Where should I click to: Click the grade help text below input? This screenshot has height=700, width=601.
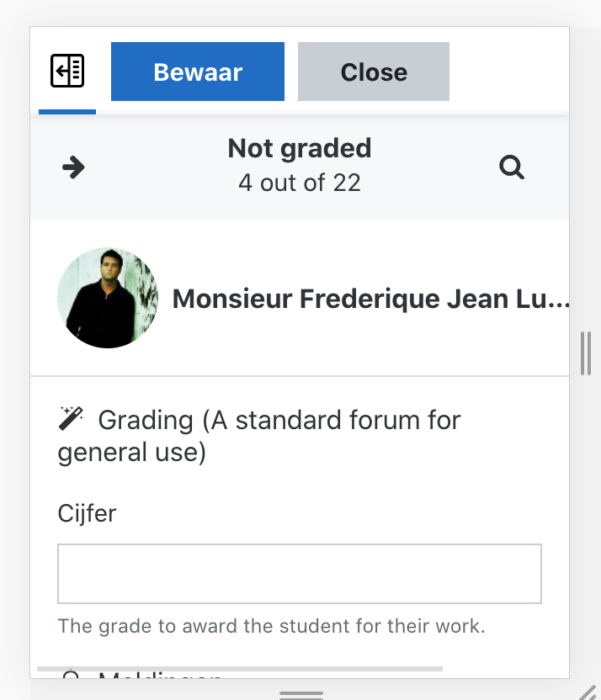(272, 626)
